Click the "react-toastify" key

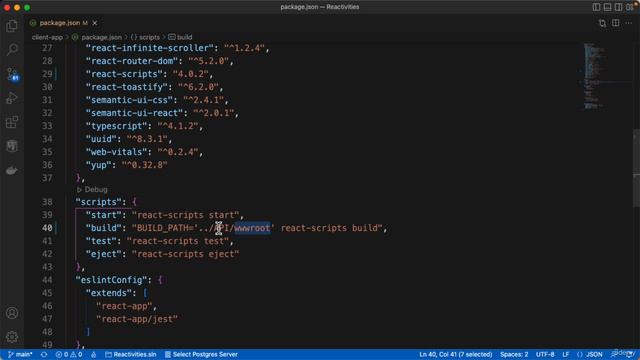point(127,87)
